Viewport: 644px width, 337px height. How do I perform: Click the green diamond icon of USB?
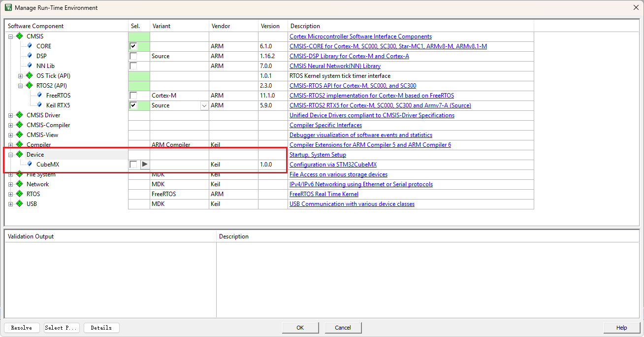tap(19, 203)
